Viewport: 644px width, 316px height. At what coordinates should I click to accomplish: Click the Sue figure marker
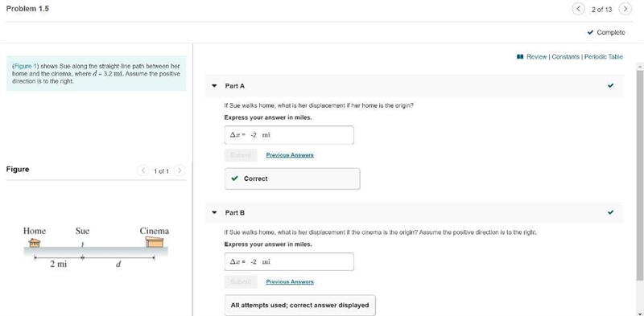(83, 244)
